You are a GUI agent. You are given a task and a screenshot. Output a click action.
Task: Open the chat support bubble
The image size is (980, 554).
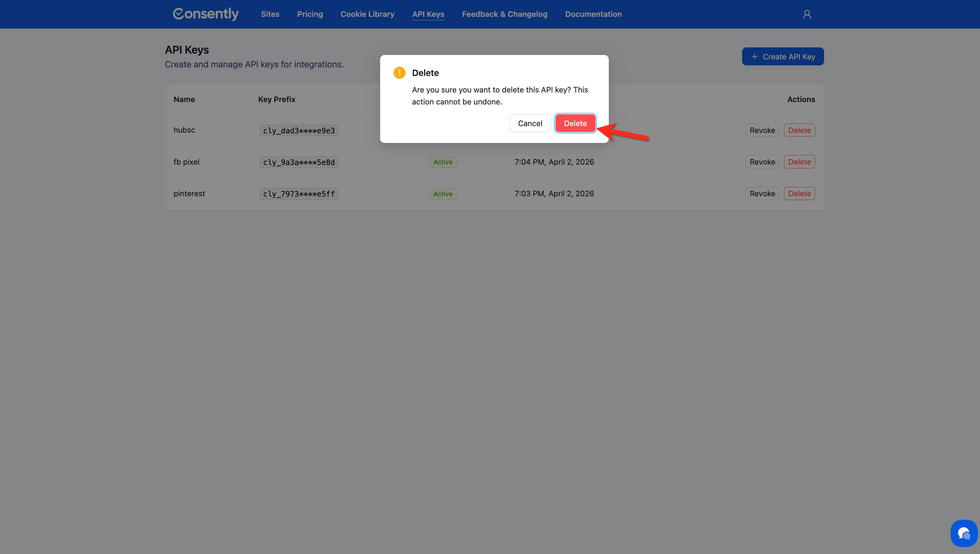click(964, 533)
